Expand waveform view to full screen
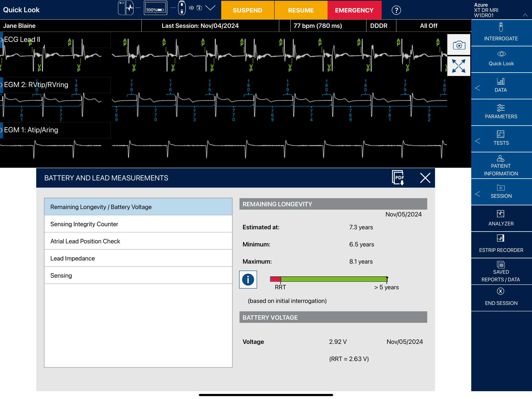The image size is (532, 399). coord(459,66)
